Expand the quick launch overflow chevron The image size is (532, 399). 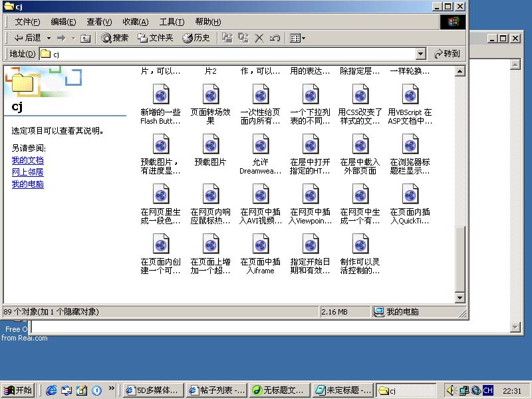point(112,388)
